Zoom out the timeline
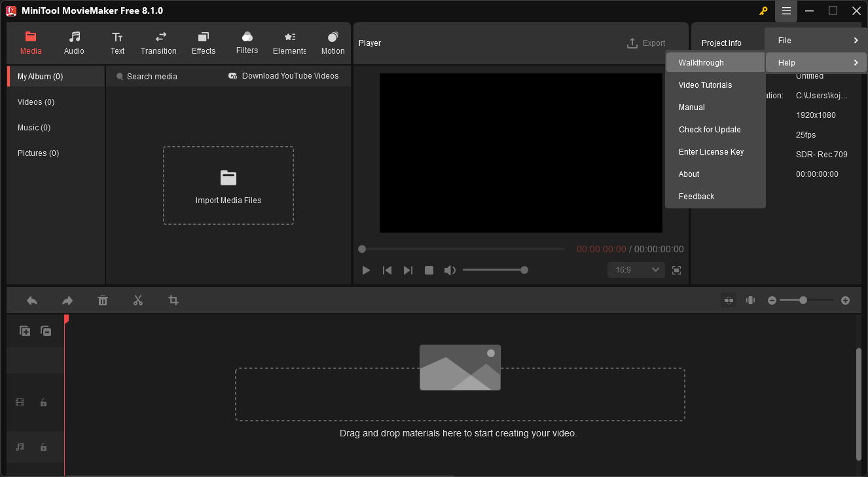 pos(772,300)
